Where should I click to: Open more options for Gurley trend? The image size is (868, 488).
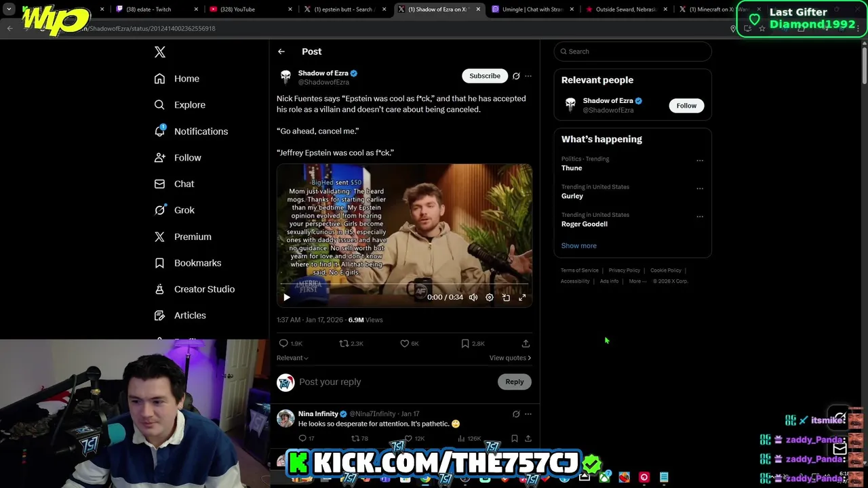(x=700, y=188)
